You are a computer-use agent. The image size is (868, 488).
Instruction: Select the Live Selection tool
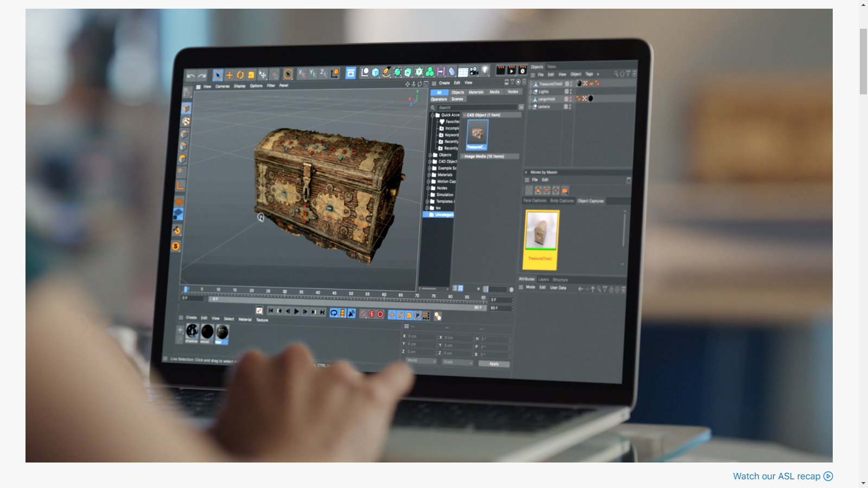218,75
